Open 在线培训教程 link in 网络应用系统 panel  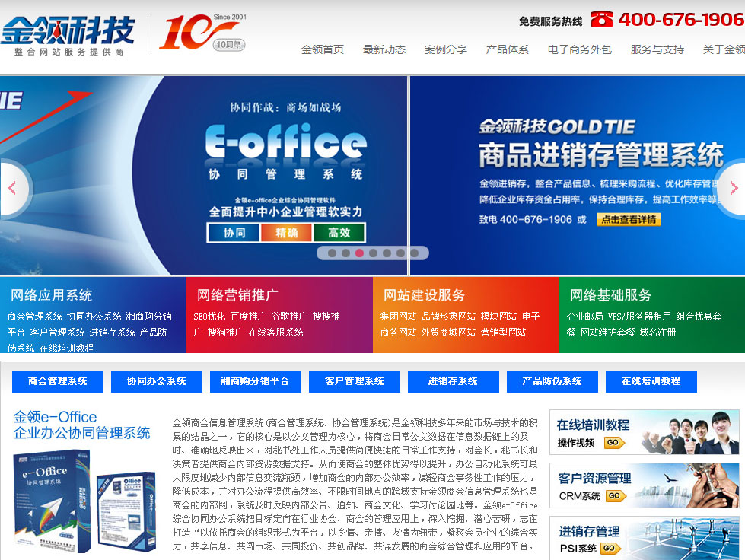[x=66, y=348]
